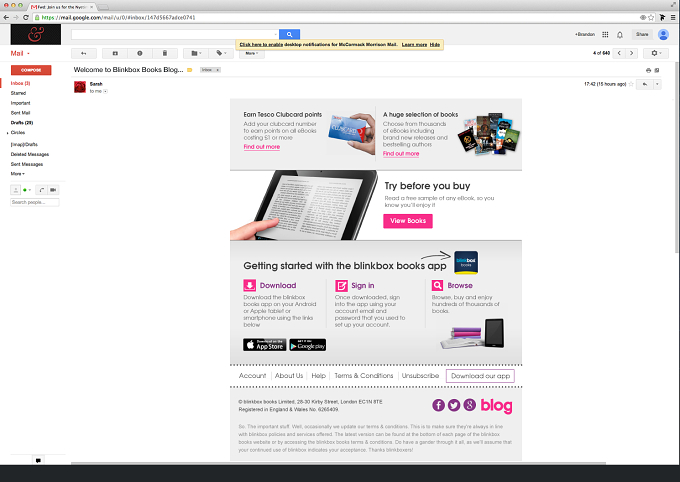Click the pink blog link
680x482 pixels.
[x=497, y=406]
